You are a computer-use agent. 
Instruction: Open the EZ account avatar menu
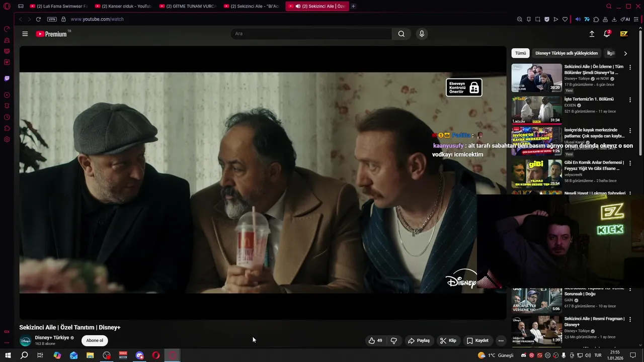point(624,34)
